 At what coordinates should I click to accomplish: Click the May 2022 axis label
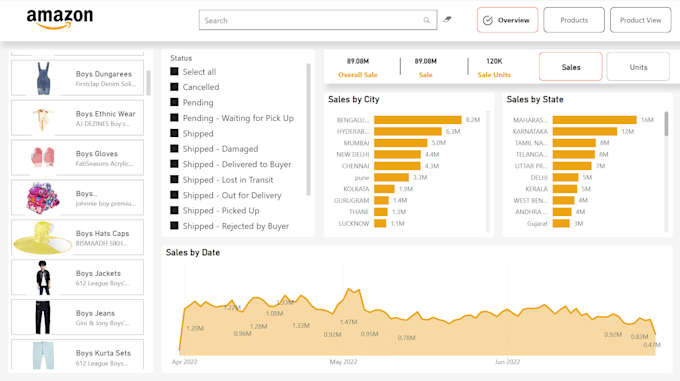[x=343, y=361]
